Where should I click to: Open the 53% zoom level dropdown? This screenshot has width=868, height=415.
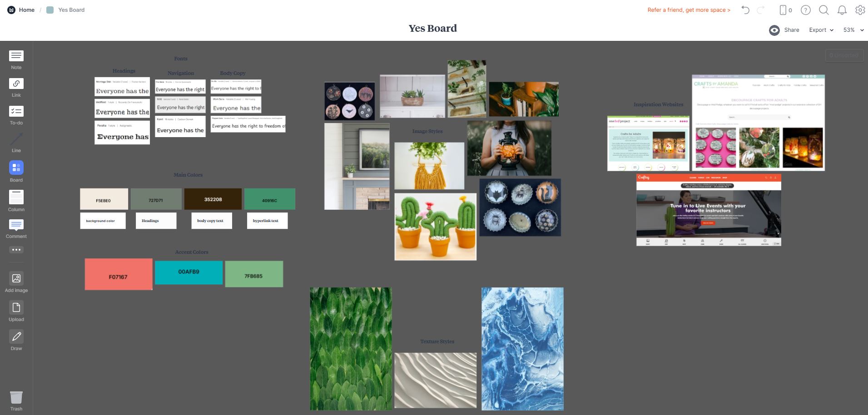click(853, 30)
